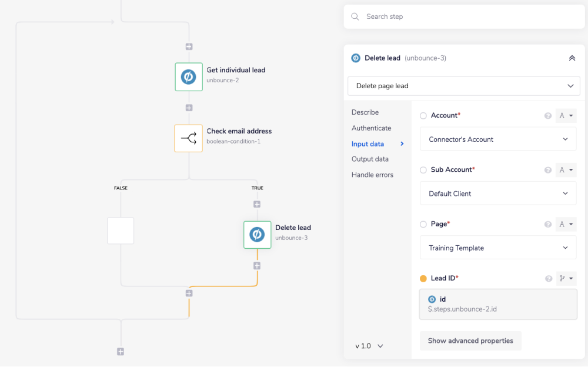The width and height of the screenshot is (588, 367).
Task: Select the Get individual lead step icon
Action: [x=189, y=77]
